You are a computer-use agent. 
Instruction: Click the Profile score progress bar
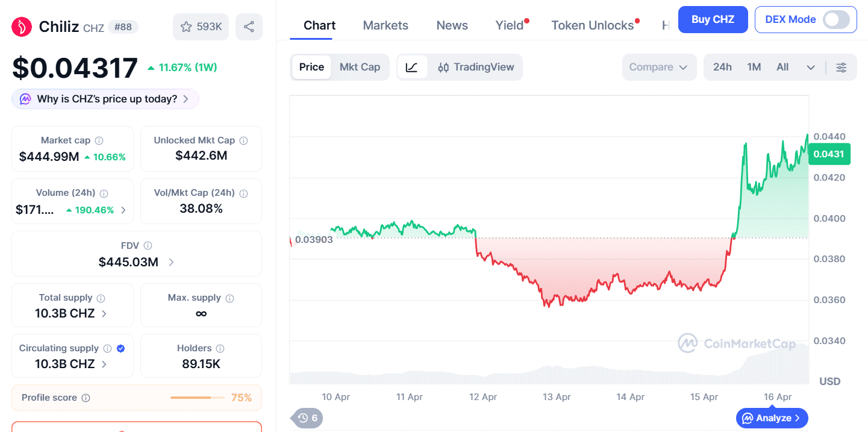click(190, 398)
